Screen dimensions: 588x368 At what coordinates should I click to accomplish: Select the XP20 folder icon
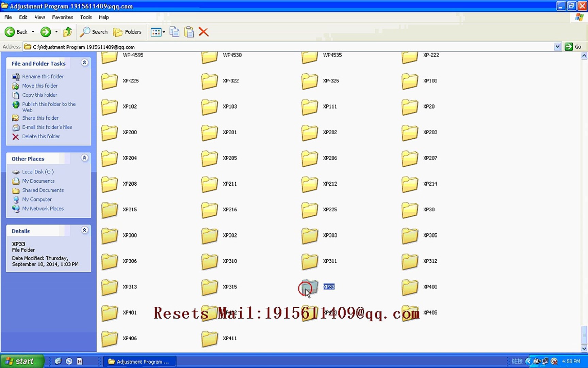tap(410, 107)
